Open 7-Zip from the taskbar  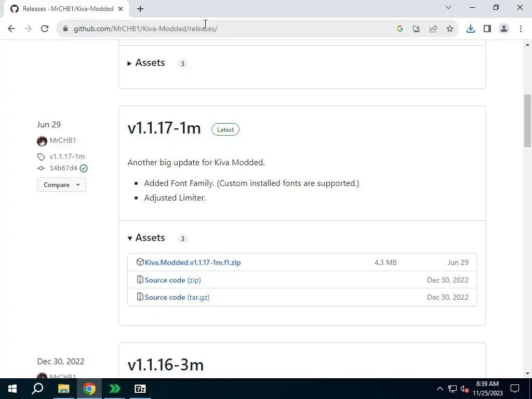[x=140, y=389]
